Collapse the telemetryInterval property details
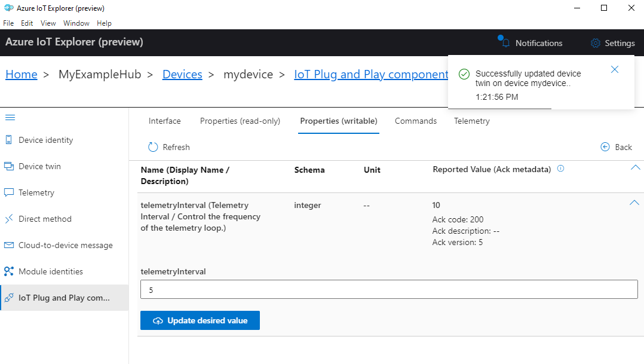 pos(634,203)
